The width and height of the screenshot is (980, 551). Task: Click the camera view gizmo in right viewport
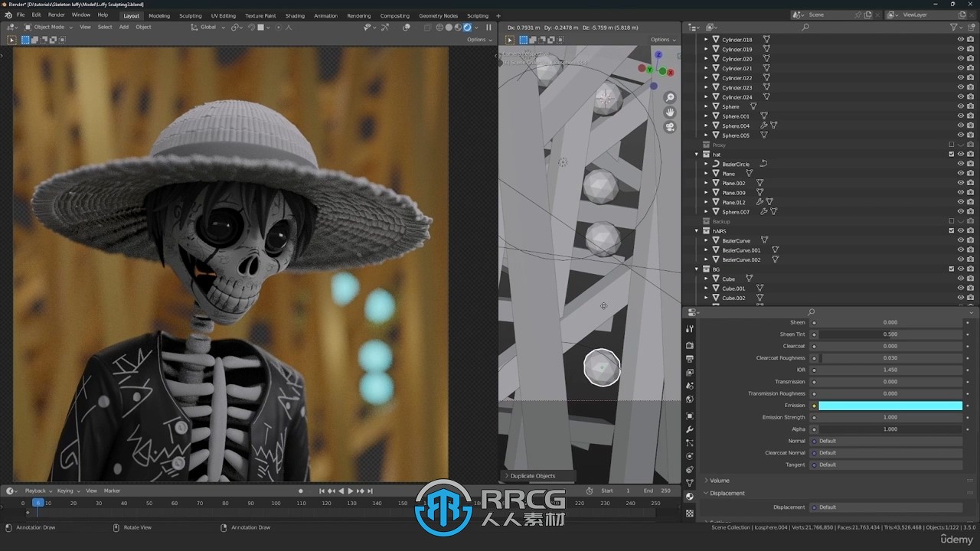point(670,127)
